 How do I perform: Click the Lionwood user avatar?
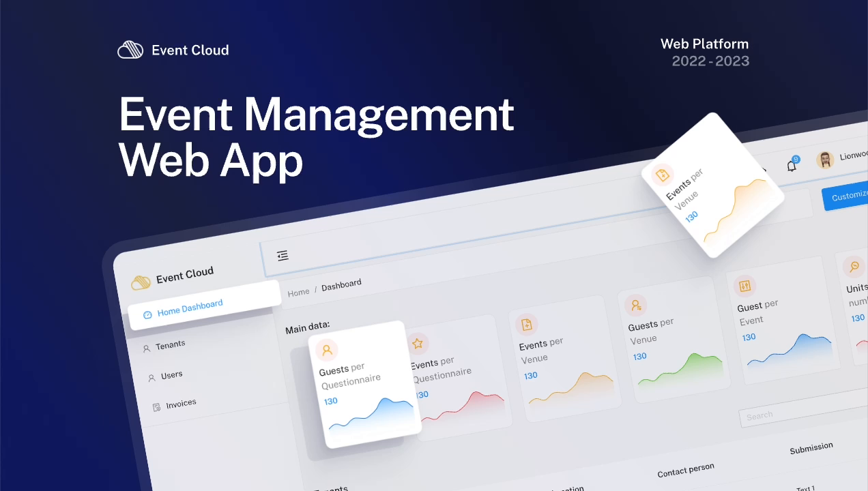(x=825, y=160)
